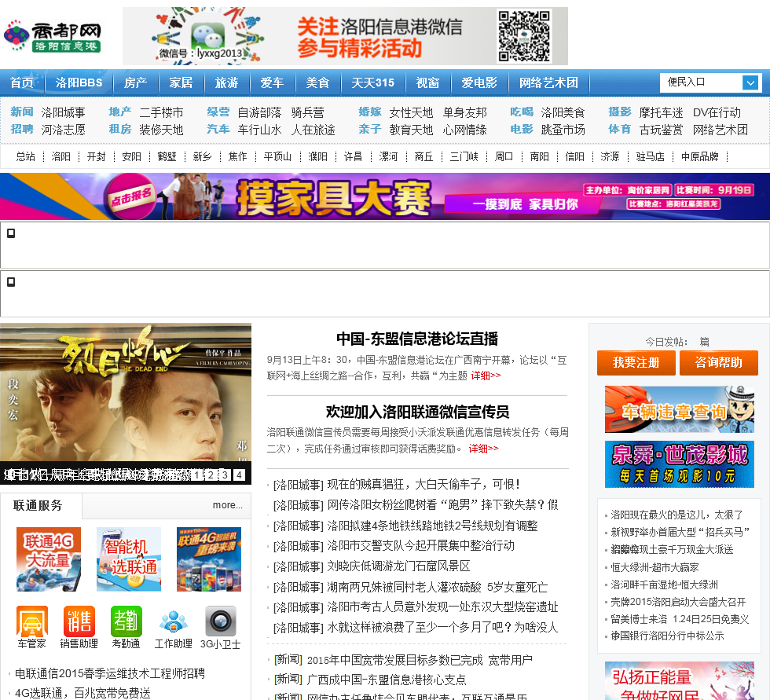
Task: Click the 摸家具大赛 contest banner
Action: point(385,196)
